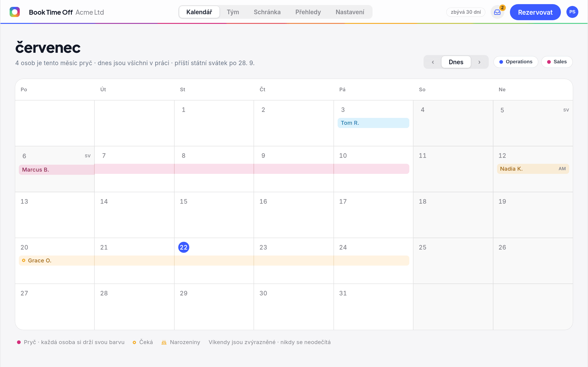Open the inbox notifications icon
The height and width of the screenshot is (367, 588).
pos(497,12)
